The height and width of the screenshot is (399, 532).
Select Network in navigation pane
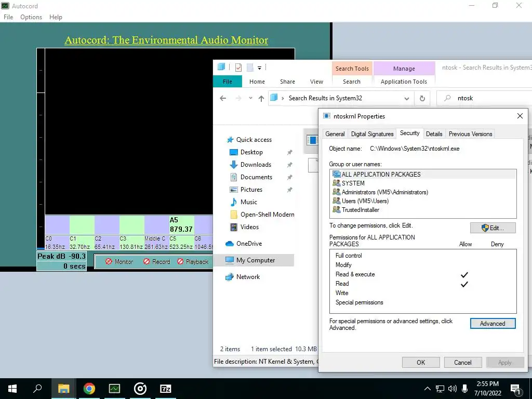[248, 277]
